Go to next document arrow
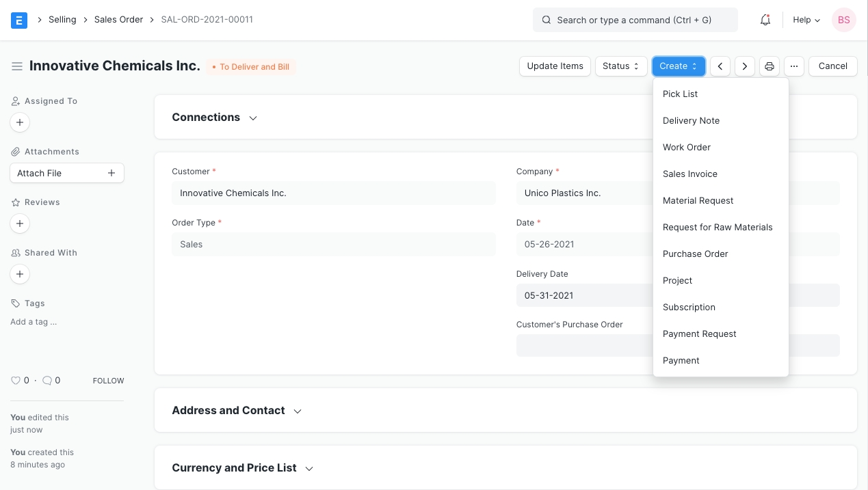The height and width of the screenshot is (490, 868). tap(744, 66)
